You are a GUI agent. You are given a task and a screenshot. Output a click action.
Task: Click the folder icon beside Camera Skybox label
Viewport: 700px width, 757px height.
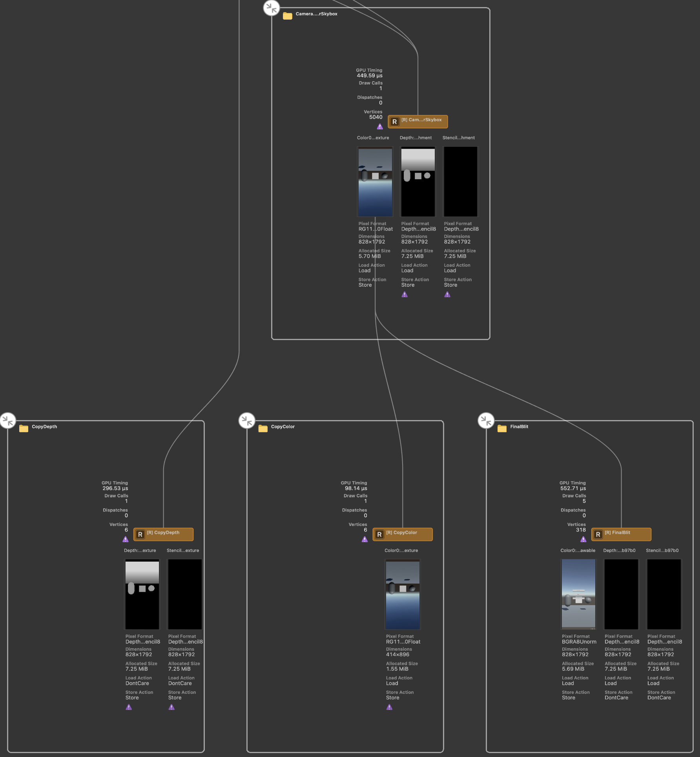click(287, 16)
